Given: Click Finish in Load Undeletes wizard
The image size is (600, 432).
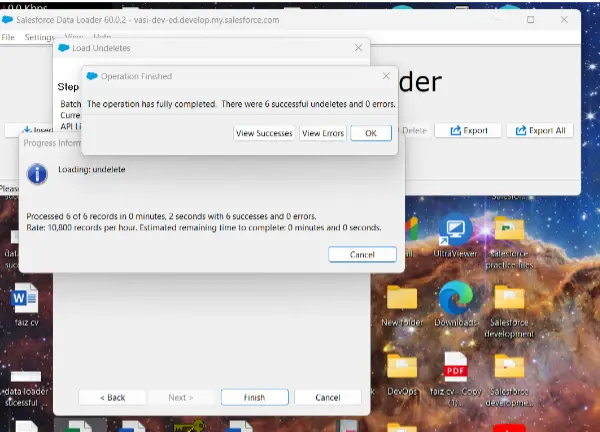Looking at the screenshot, I should click(254, 397).
